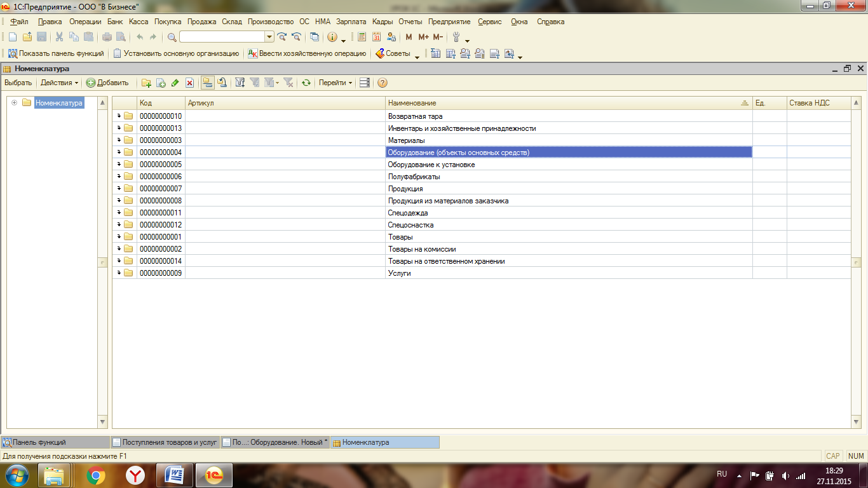Open the Операции menu

[x=85, y=22]
